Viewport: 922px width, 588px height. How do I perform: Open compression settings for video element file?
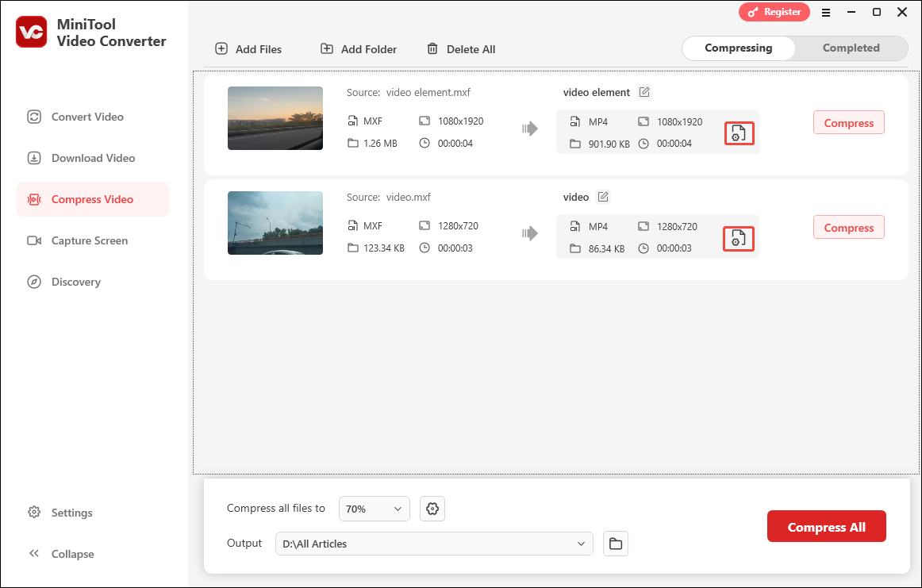(739, 133)
